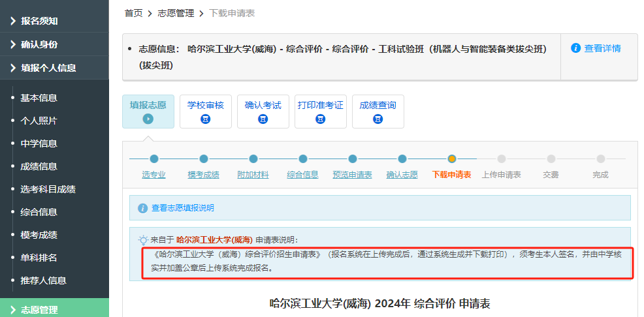Click the 下载申请表 breadcrumb text
This screenshot has width=644, height=317.
232,14
